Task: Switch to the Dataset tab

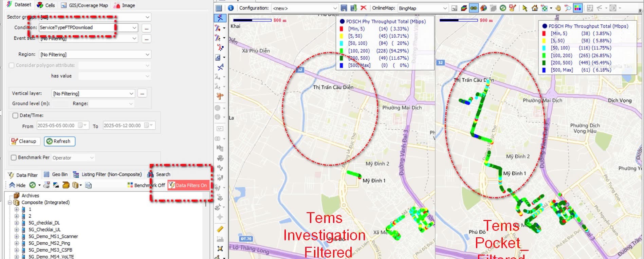Action: (19, 5)
